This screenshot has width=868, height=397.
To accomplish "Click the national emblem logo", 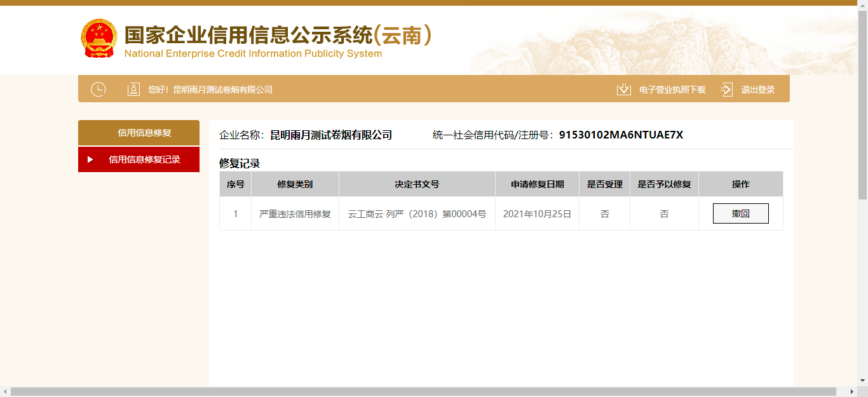I will tap(98, 38).
